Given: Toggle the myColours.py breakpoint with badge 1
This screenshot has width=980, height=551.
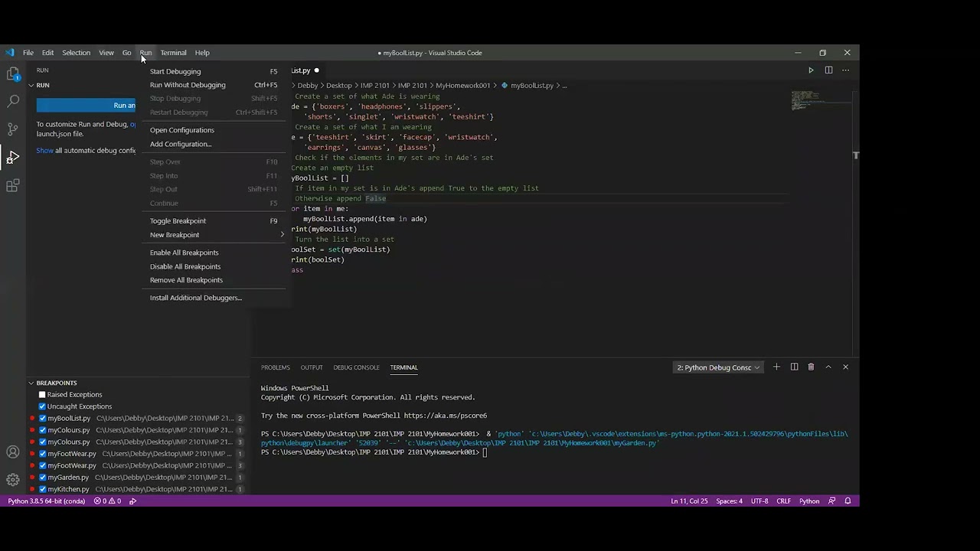Looking at the screenshot, I should 42,430.
